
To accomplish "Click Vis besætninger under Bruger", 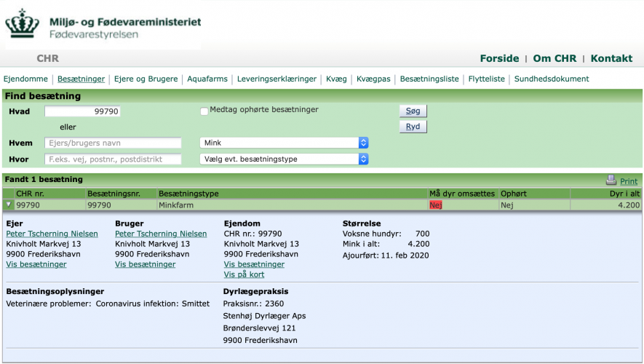I will point(146,264).
